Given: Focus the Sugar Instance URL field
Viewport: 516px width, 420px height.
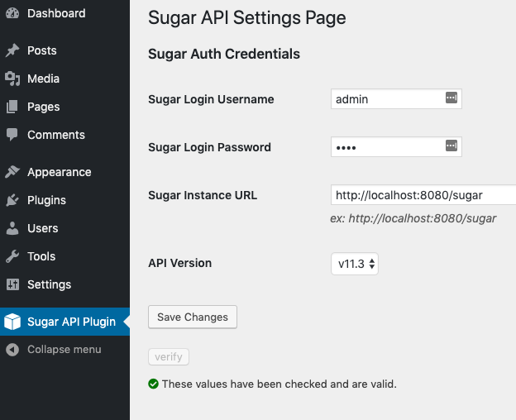Looking at the screenshot, I should pyautogui.click(x=423, y=195).
